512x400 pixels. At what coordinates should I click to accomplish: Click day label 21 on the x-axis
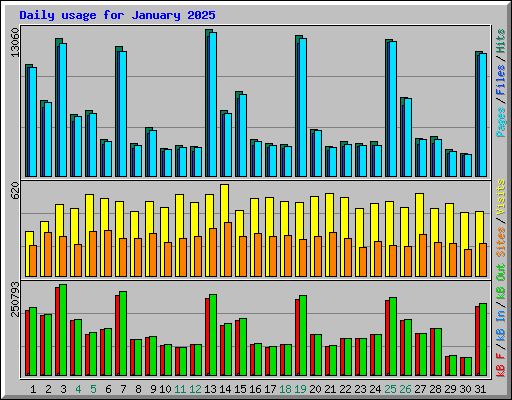[330, 389]
